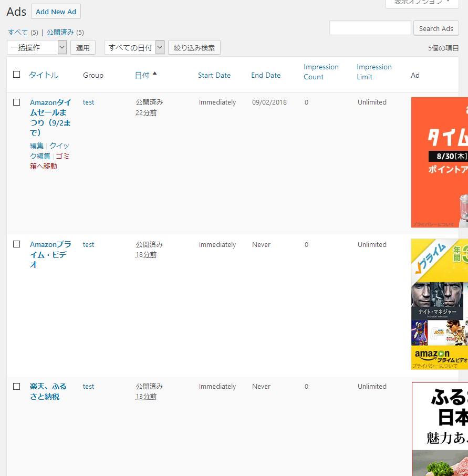Viewport: 468px width, 476px height.
Task: Click the 絞り込み検索 filter button
Action: [194, 48]
